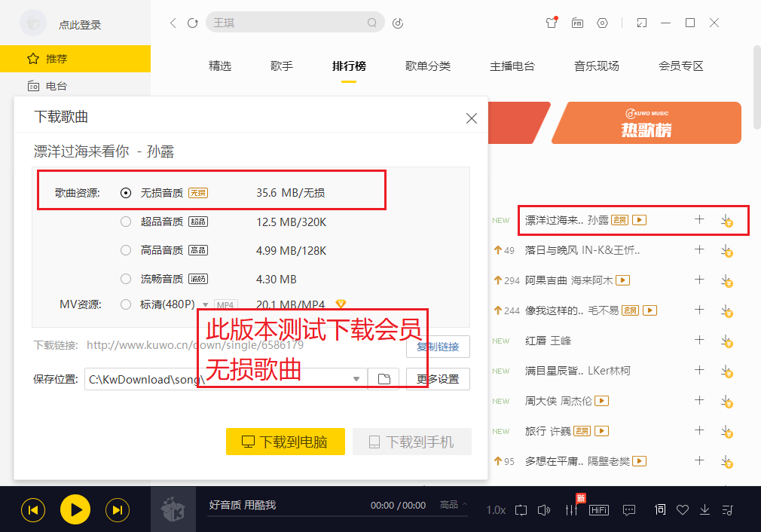This screenshot has width=761, height=532.
Task: Select 推荐 in the sidebar
Action: point(75,59)
